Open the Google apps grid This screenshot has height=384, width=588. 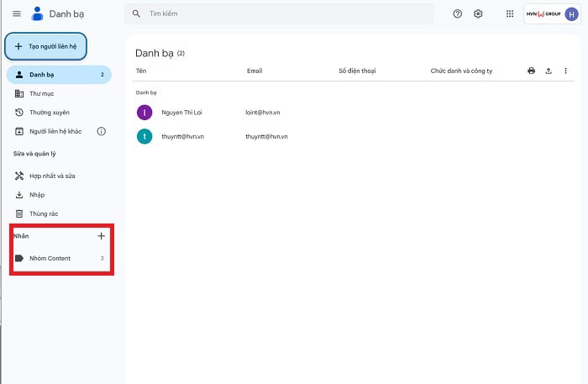[510, 14]
